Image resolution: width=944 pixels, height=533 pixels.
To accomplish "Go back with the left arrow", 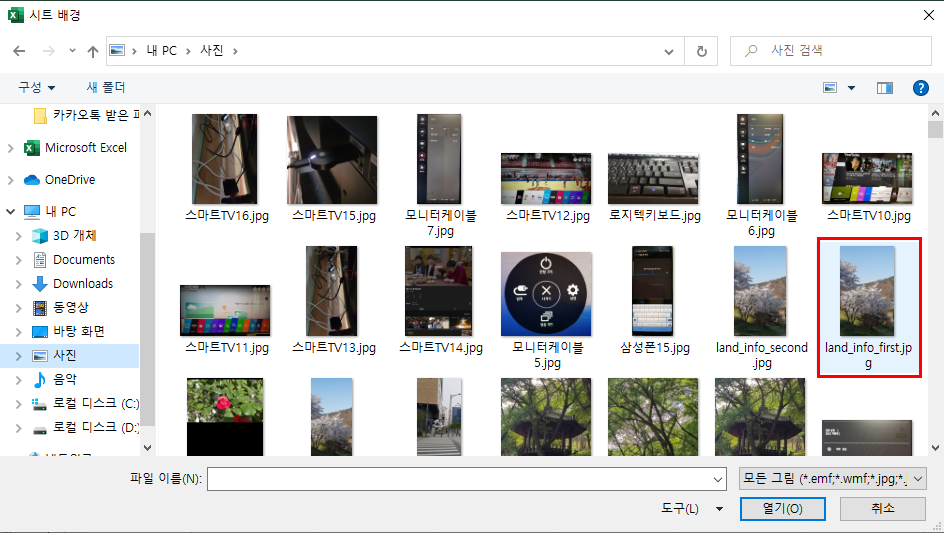I will 19,51.
